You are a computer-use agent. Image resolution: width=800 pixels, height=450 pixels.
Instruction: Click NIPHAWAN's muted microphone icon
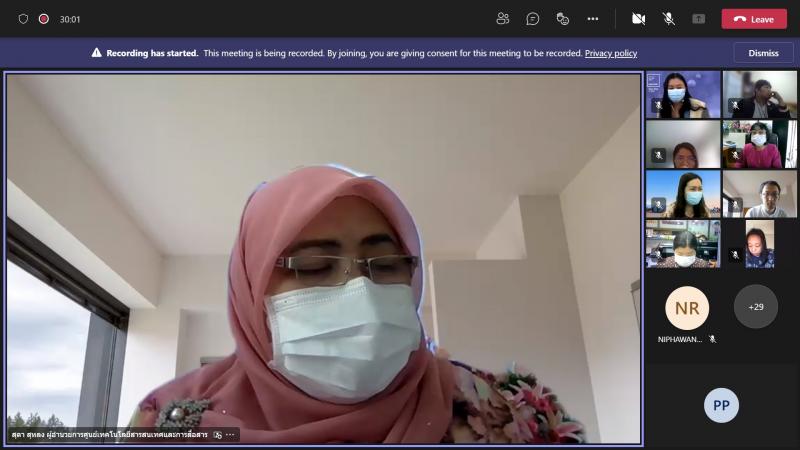pyautogui.click(x=713, y=339)
